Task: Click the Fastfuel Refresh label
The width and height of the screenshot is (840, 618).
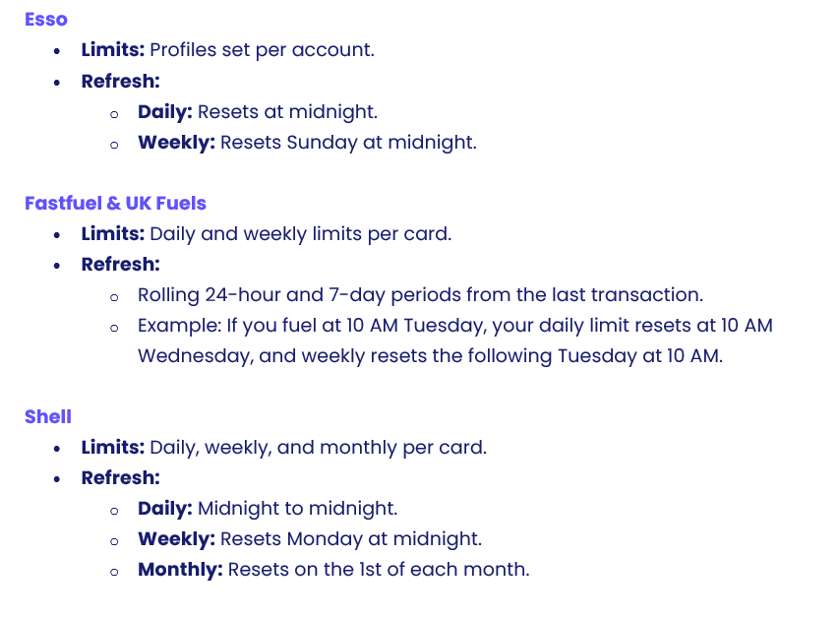Action: 120,265
